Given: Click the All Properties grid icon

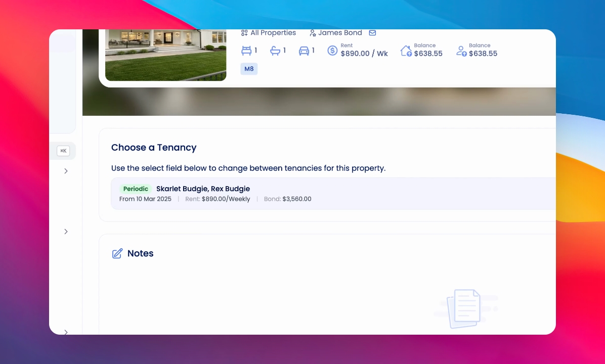Looking at the screenshot, I should 244,33.
